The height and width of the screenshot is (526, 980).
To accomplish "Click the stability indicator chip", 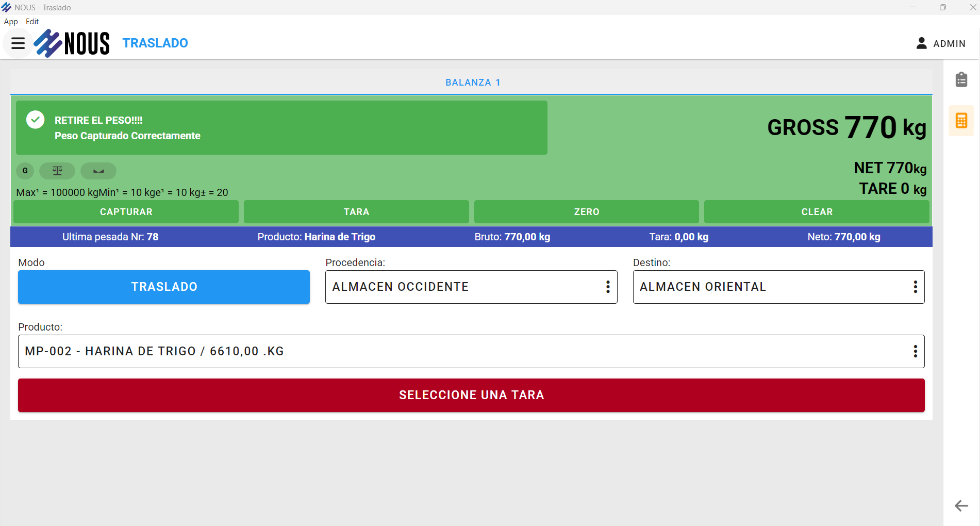I will (x=98, y=171).
